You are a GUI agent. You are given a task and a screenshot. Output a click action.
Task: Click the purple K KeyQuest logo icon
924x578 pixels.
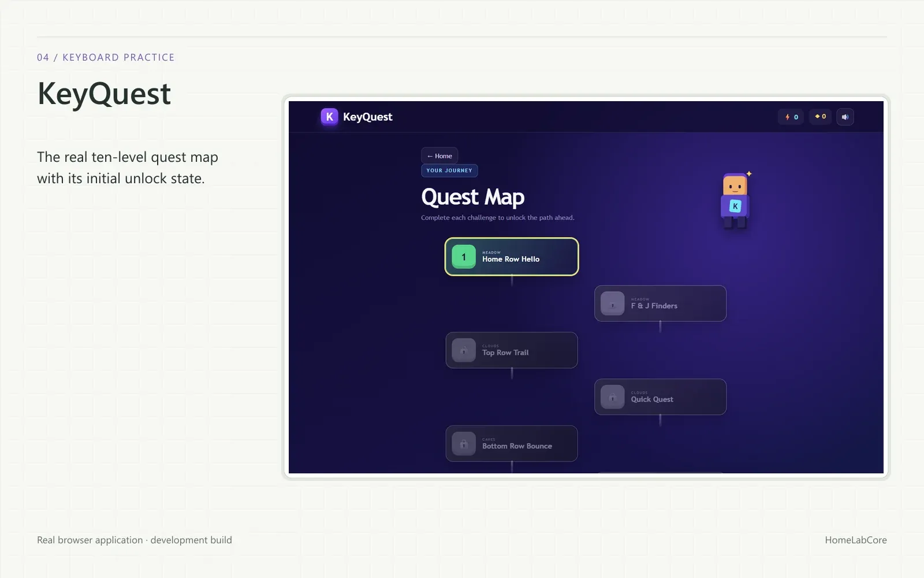(329, 117)
